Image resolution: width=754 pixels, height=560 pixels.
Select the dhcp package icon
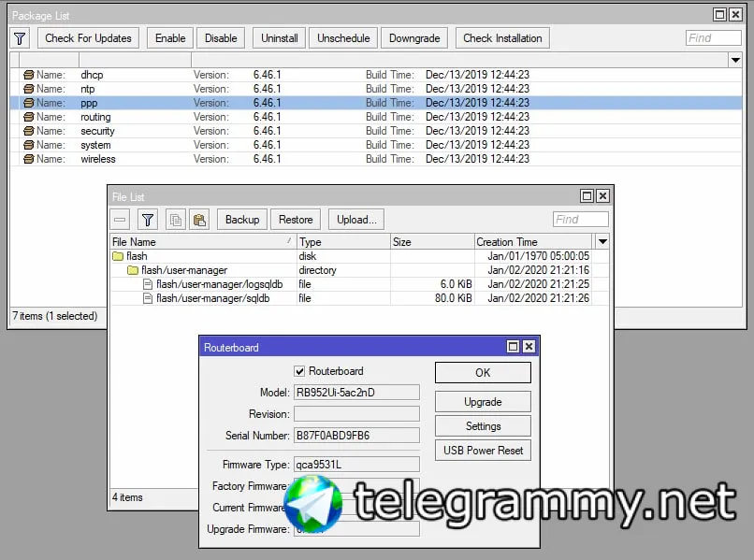(x=29, y=75)
